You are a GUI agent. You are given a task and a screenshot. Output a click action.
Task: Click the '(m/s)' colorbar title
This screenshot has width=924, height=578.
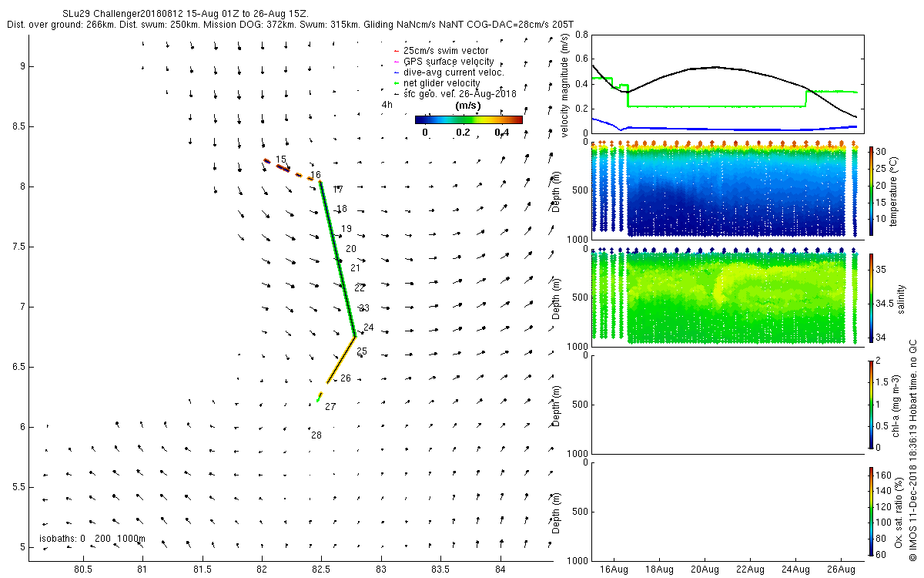coord(468,105)
